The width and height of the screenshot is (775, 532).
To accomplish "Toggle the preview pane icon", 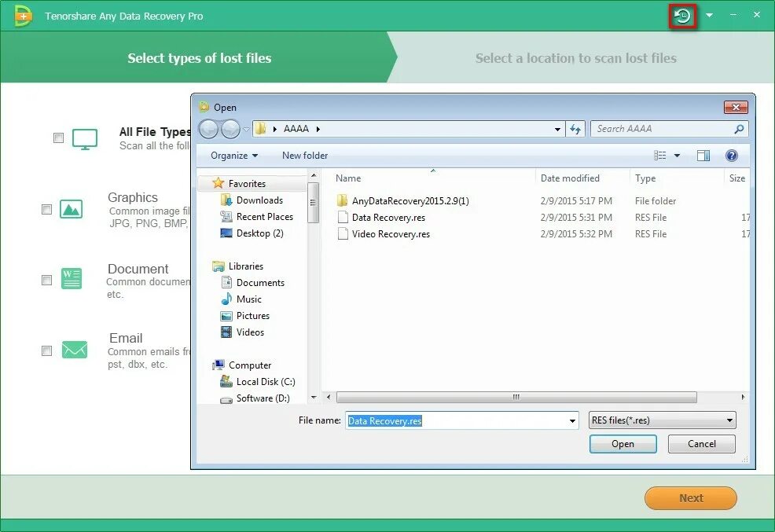I will [703, 156].
